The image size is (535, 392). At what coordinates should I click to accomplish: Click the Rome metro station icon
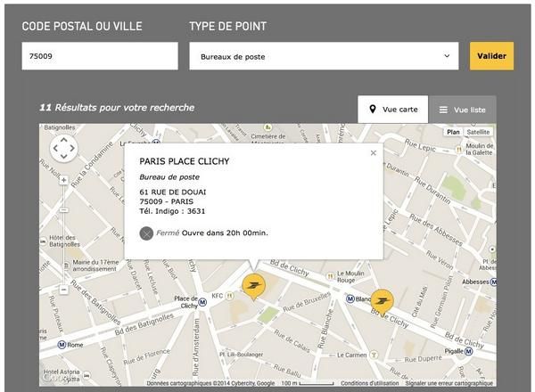[62, 345]
